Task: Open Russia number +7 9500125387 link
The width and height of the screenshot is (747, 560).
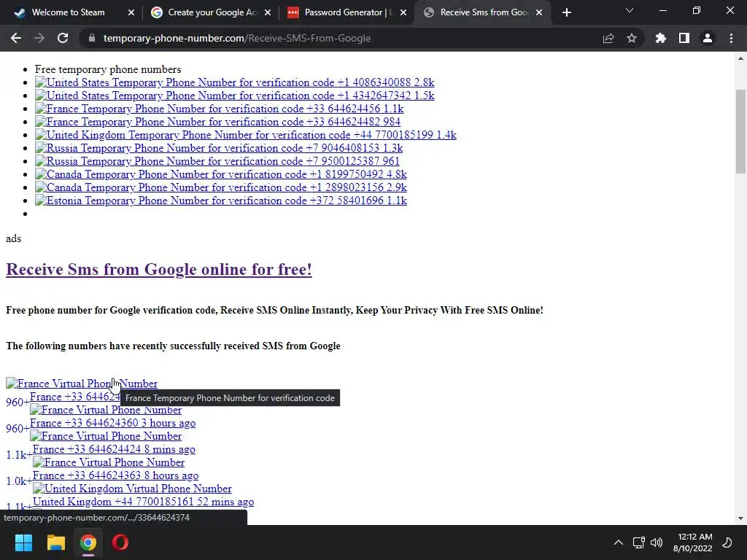Action: 217,161
